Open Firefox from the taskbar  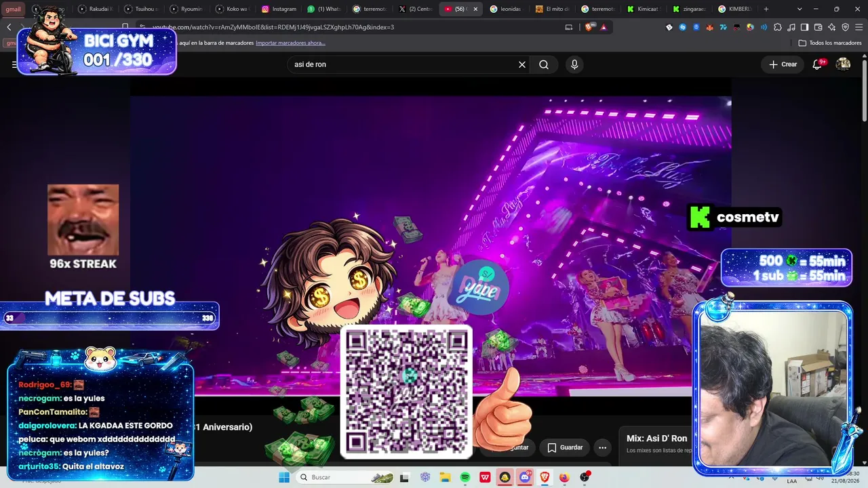pyautogui.click(x=564, y=477)
